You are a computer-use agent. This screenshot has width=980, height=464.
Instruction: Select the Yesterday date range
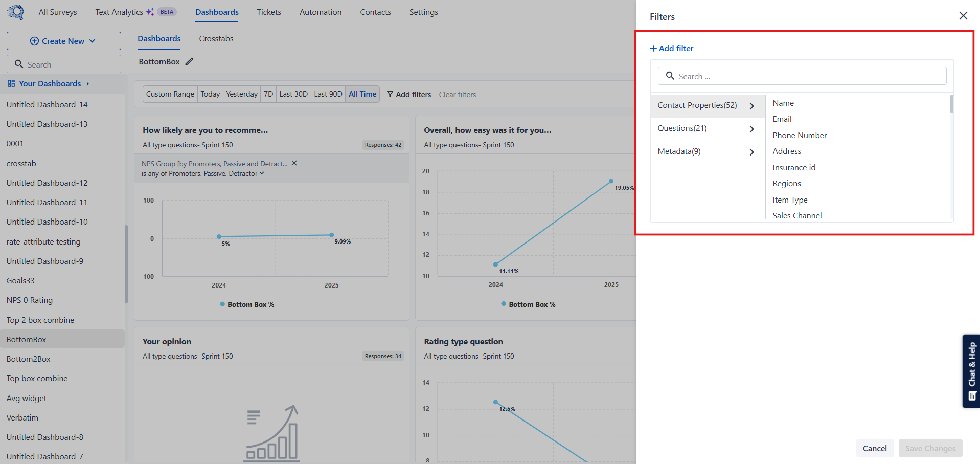click(x=242, y=94)
